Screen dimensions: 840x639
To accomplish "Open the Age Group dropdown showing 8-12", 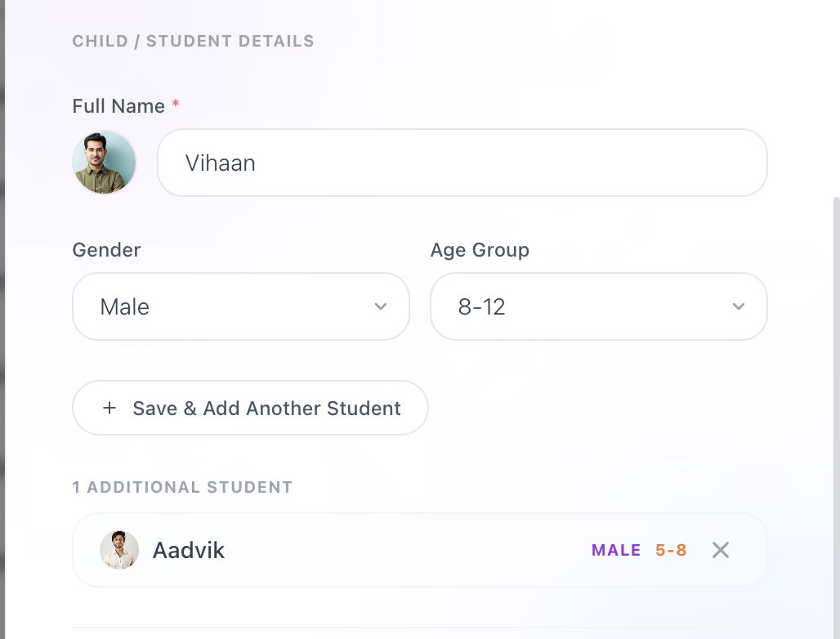I will pos(599,306).
